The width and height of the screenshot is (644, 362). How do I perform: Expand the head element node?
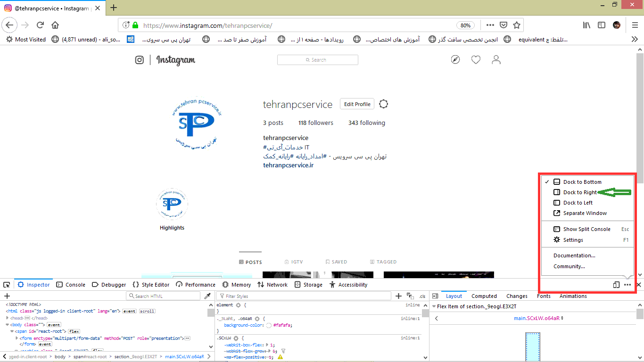click(x=8, y=318)
